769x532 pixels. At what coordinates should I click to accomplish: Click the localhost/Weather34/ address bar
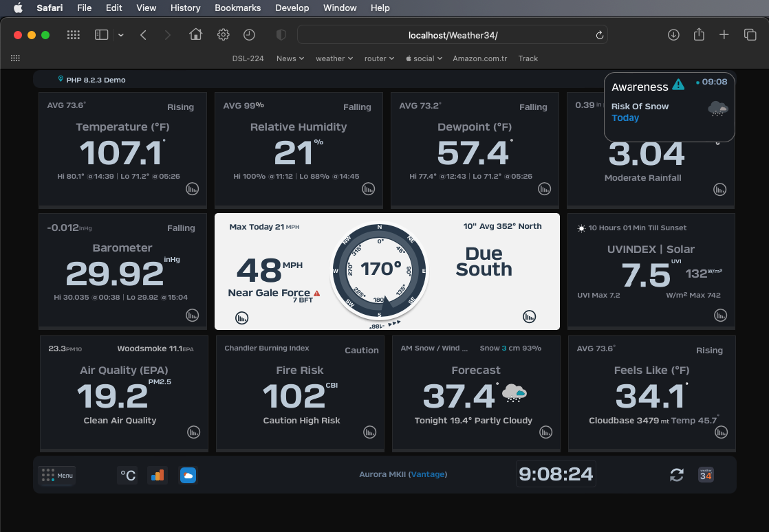[x=453, y=35]
